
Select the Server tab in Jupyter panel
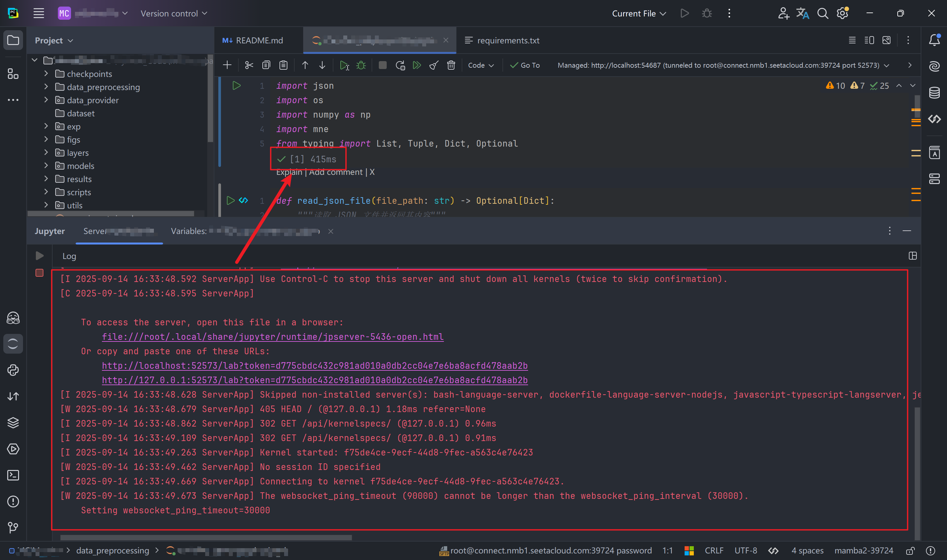pos(119,231)
